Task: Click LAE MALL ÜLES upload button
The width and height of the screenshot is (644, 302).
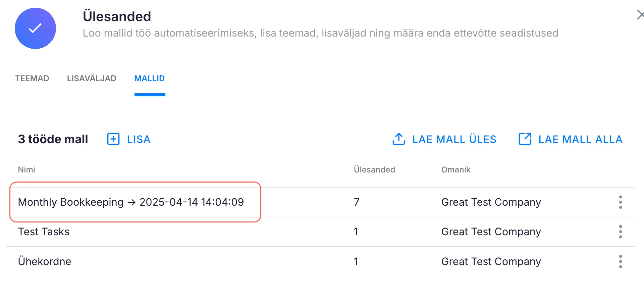Action: (x=454, y=139)
